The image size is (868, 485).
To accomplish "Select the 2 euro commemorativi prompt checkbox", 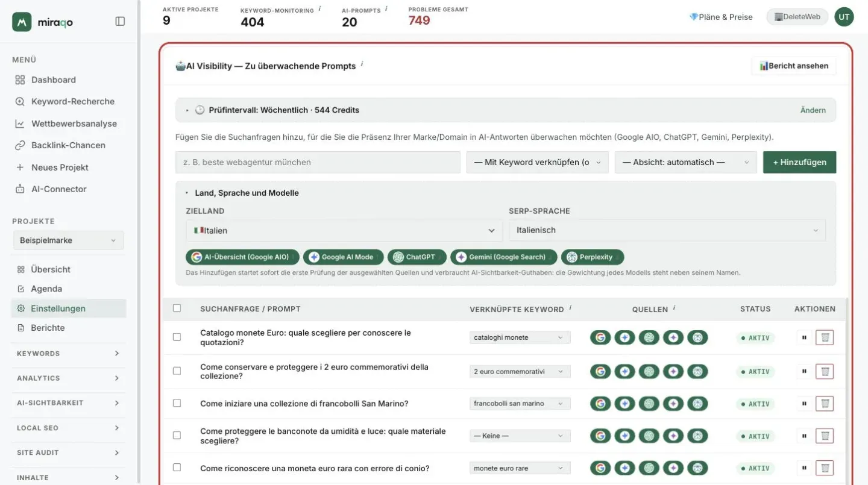I will tap(177, 371).
